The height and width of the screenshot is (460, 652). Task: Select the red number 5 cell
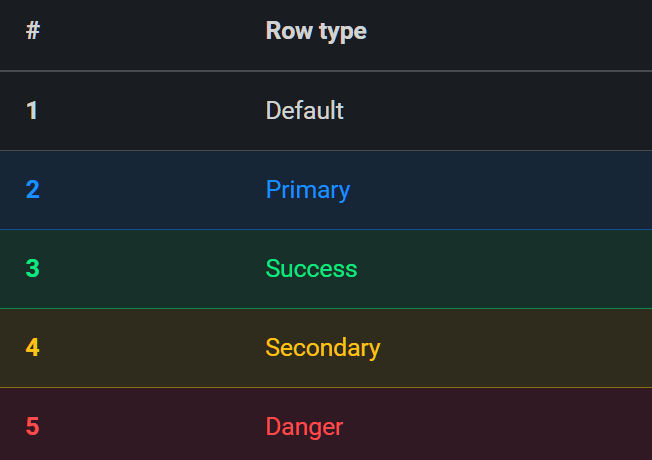coord(32,427)
